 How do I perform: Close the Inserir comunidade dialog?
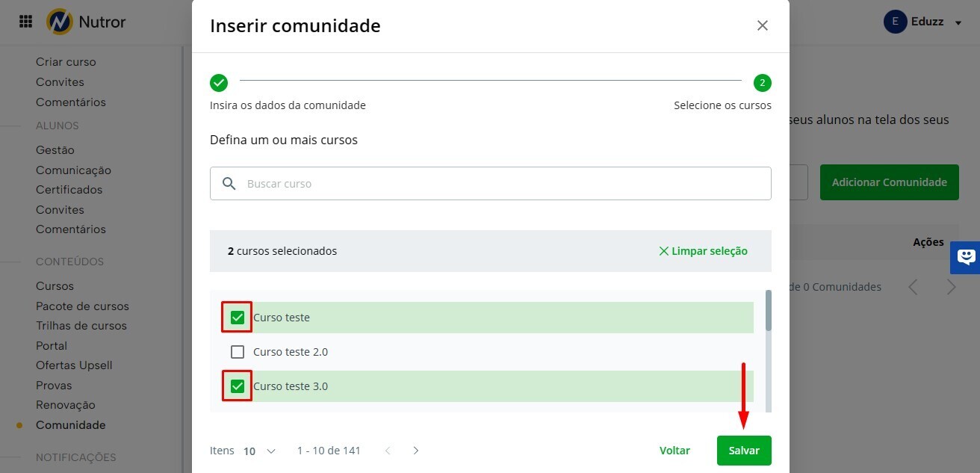[x=762, y=25]
